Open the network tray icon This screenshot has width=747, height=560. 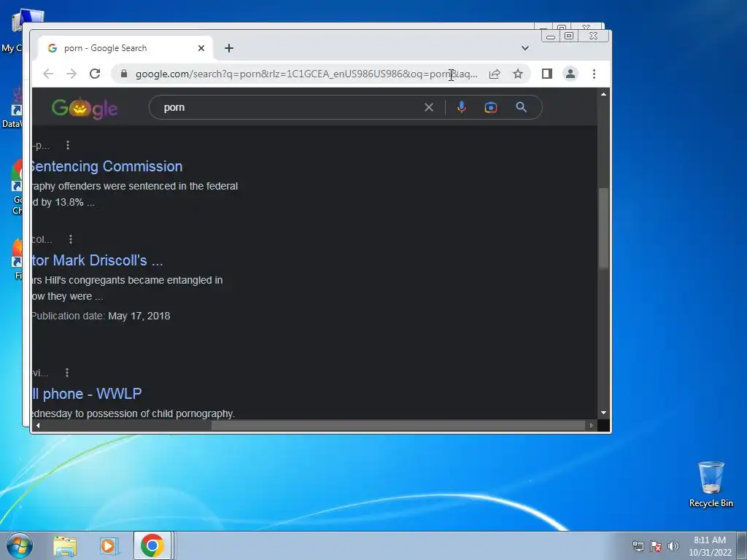click(638, 546)
